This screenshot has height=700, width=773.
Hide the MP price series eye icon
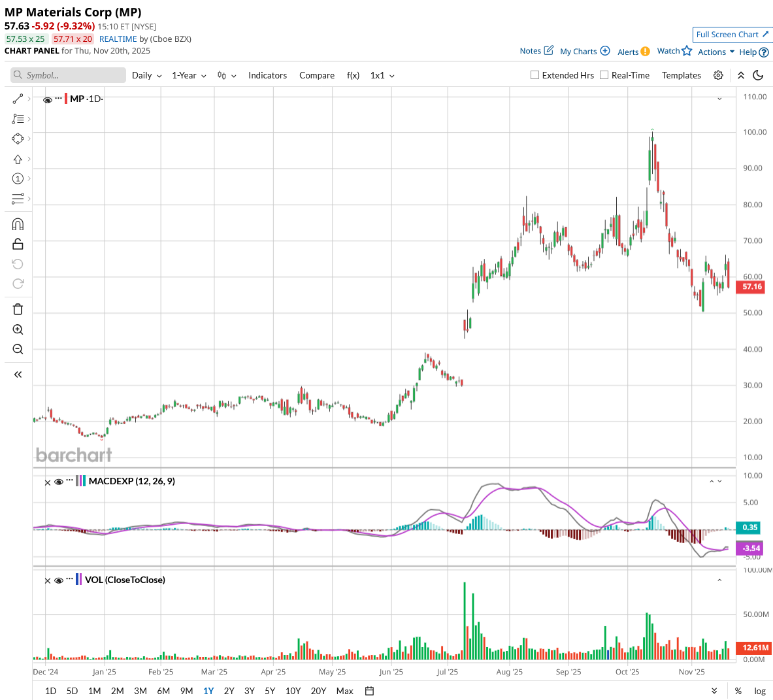click(48, 99)
